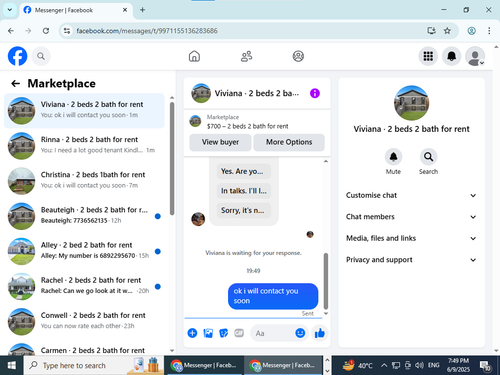Screen dimensions: 500x375
Task: Open Alley 2 bed 2 bath conversation
Action: click(x=84, y=251)
